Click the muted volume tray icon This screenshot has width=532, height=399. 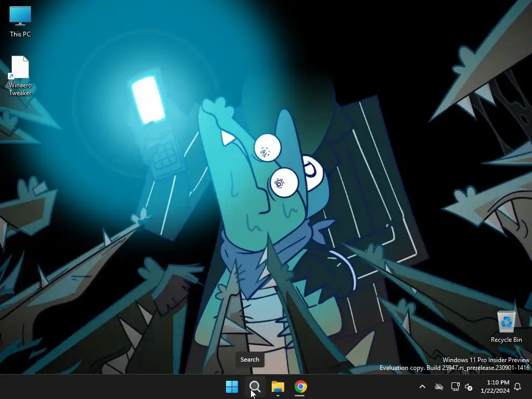click(x=469, y=387)
